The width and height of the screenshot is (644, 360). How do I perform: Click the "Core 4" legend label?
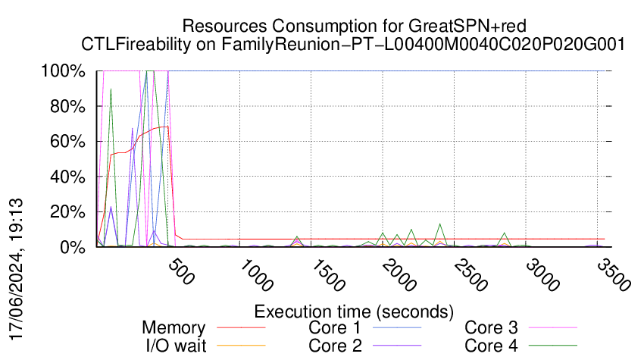[491, 346]
